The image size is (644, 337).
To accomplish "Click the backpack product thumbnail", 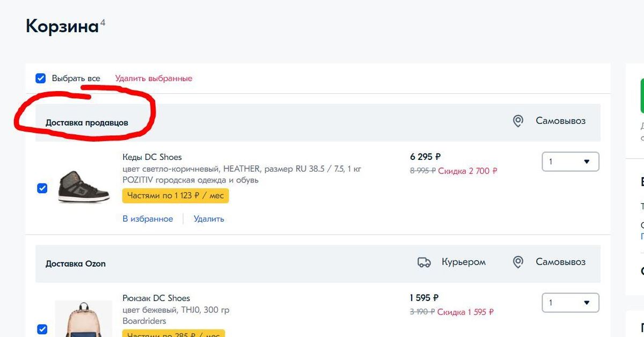I will [x=83, y=320].
